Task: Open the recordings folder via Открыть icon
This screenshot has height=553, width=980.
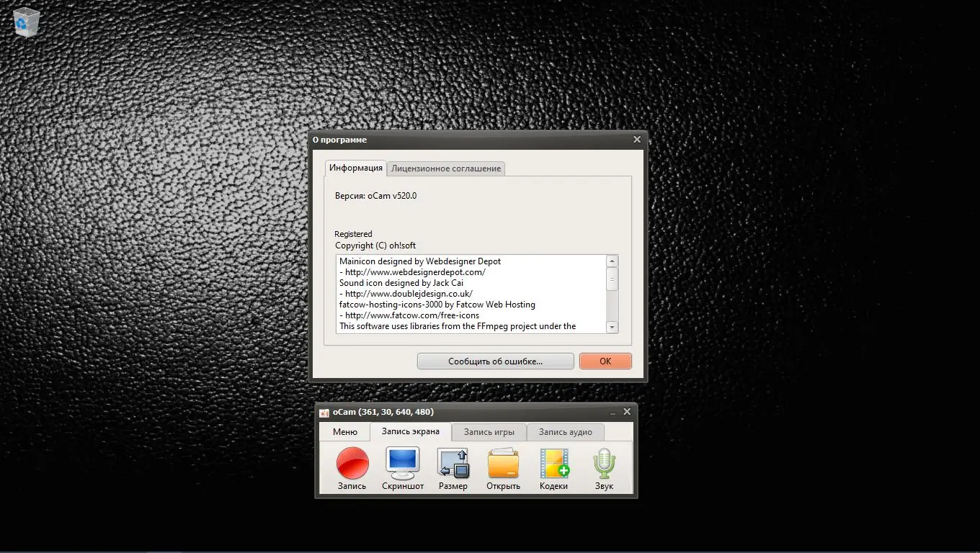Action: 503,469
